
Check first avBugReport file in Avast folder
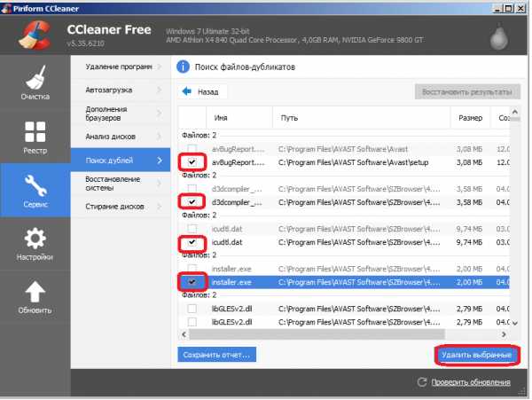(192, 149)
